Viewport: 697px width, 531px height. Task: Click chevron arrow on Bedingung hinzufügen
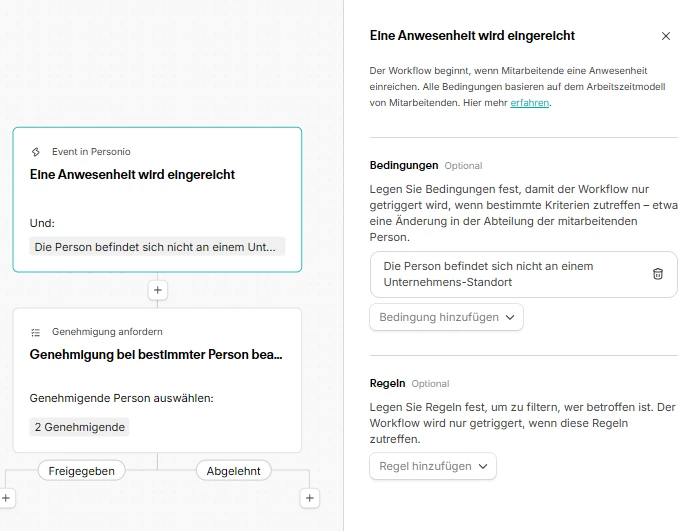tap(510, 317)
